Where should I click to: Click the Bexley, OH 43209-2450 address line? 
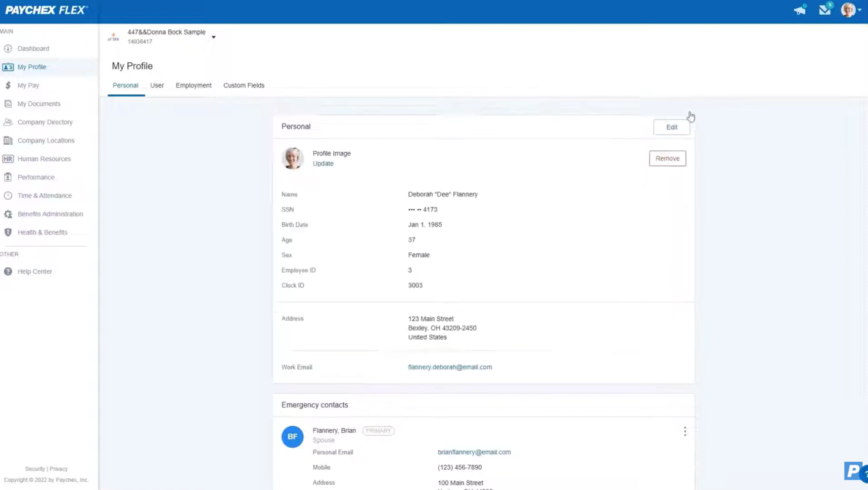[x=442, y=328]
